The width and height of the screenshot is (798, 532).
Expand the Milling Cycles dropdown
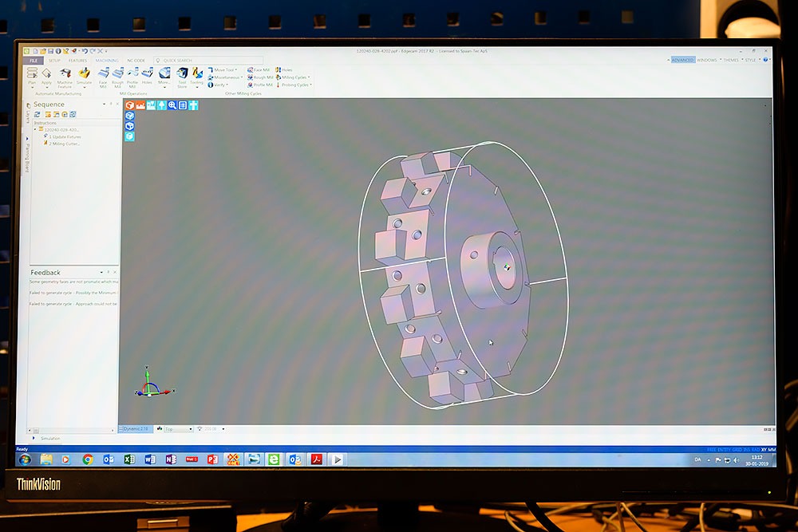[x=293, y=77]
